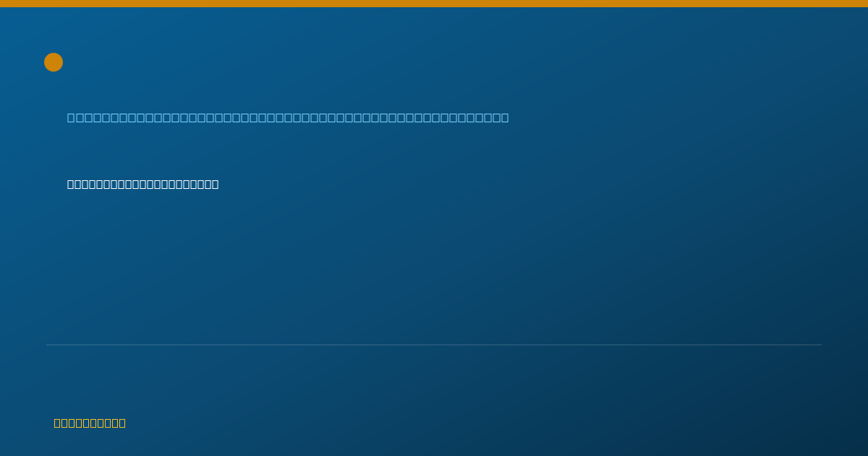The image size is (868, 456).
Task: Click the orange circle bullet icon
Action: [54, 62]
